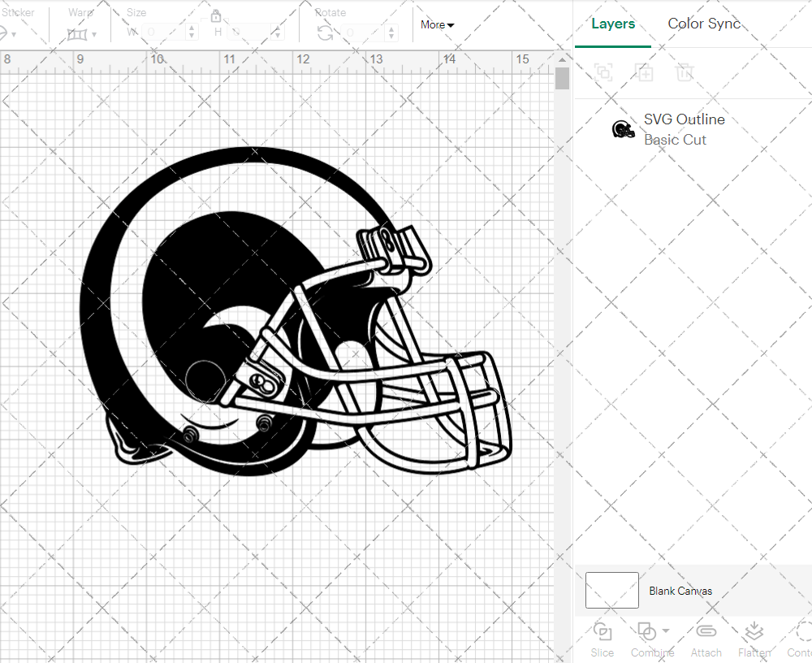The width and height of the screenshot is (812, 663).
Task: Click the Combine icon
Action: (647, 630)
